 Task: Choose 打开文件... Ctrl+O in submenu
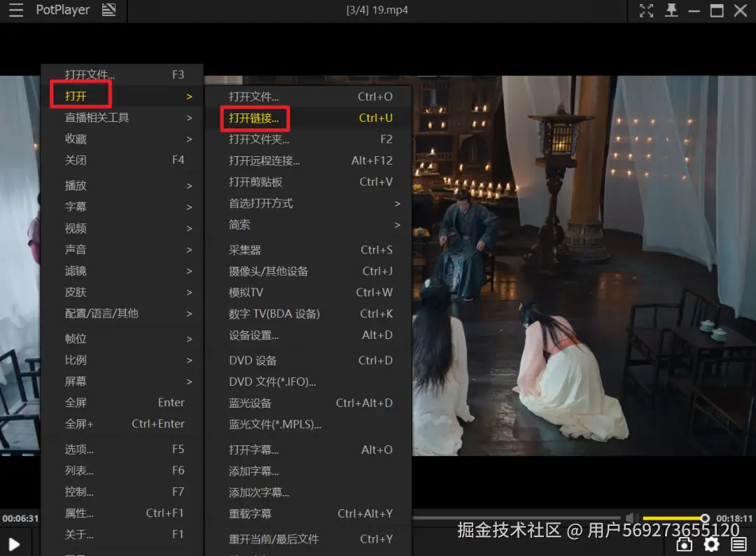pyautogui.click(x=309, y=97)
